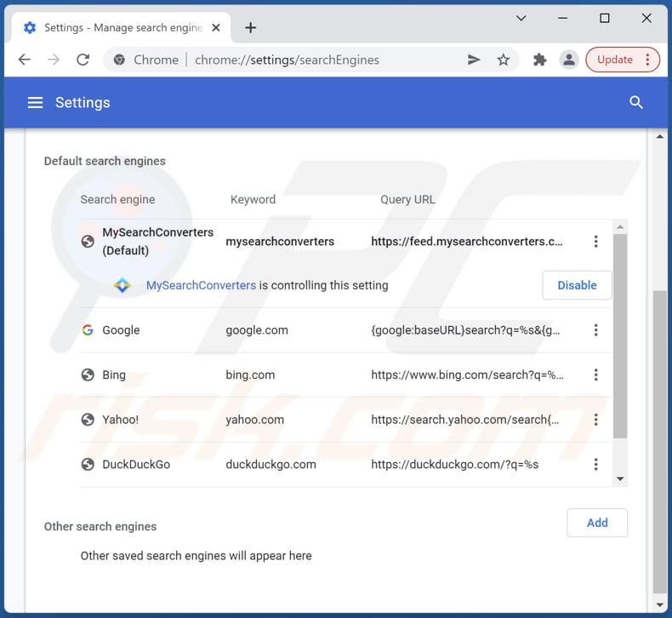Open more actions for Google
Image resolution: width=672 pixels, height=618 pixels.
point(595,330)
